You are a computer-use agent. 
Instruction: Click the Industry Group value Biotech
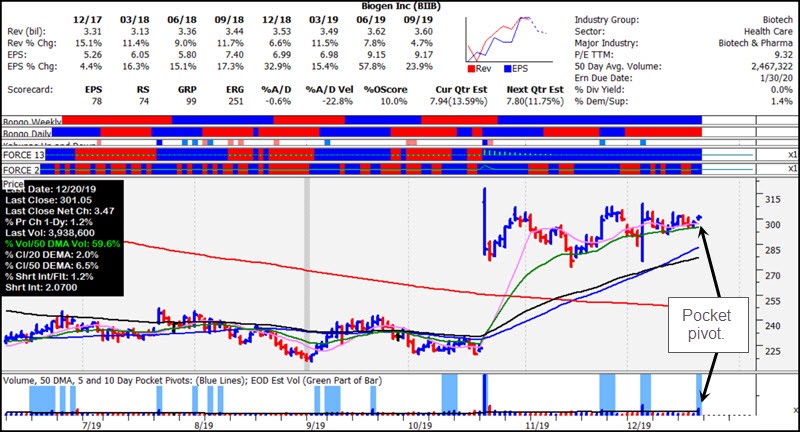pos(778,20)
